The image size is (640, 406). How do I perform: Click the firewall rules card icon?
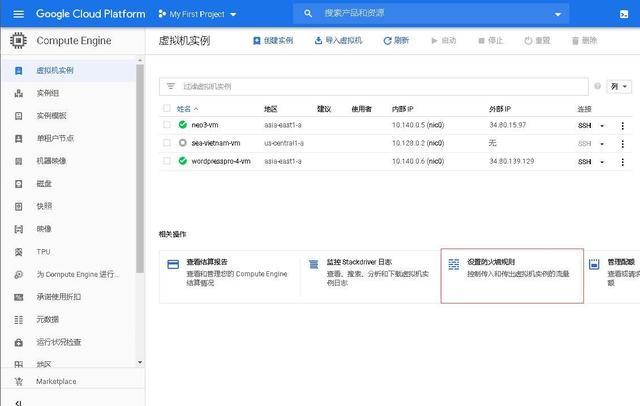click(453, 264)
